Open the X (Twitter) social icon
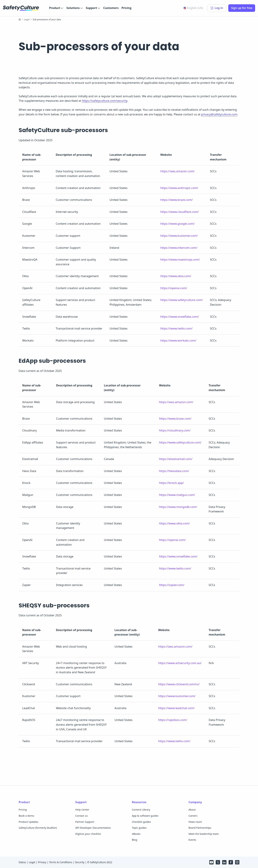The image size is (258, 868). 218,862
